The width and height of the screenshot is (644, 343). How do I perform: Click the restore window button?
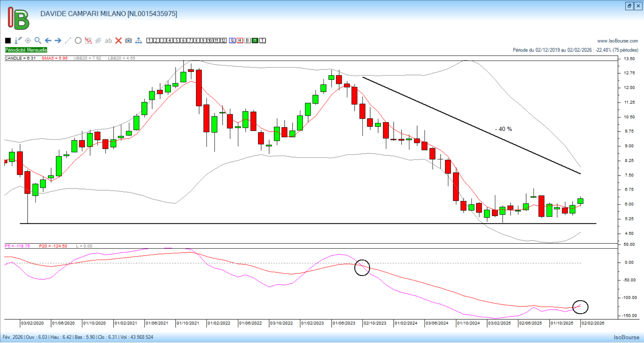(629, 6)
